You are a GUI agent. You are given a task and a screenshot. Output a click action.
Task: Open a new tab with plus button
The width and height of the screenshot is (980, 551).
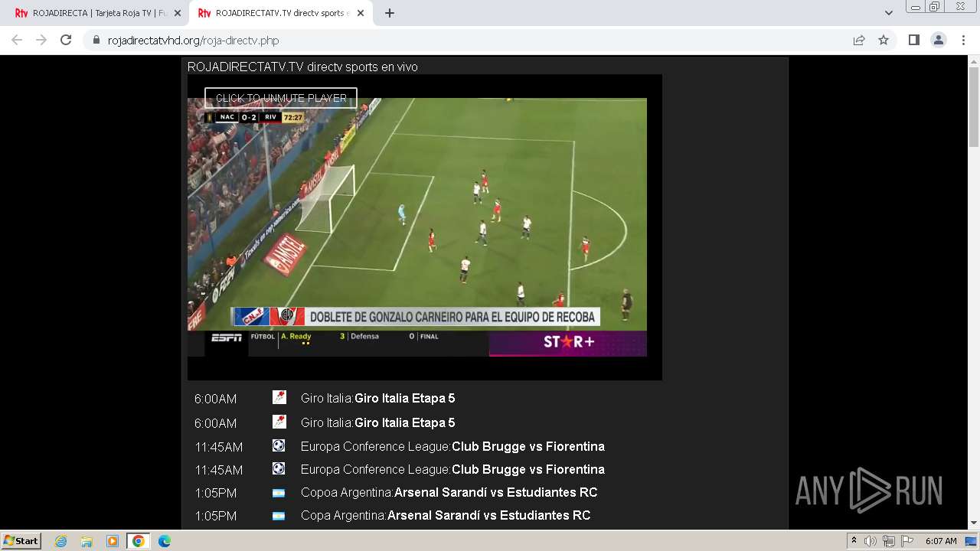point(390,13)
